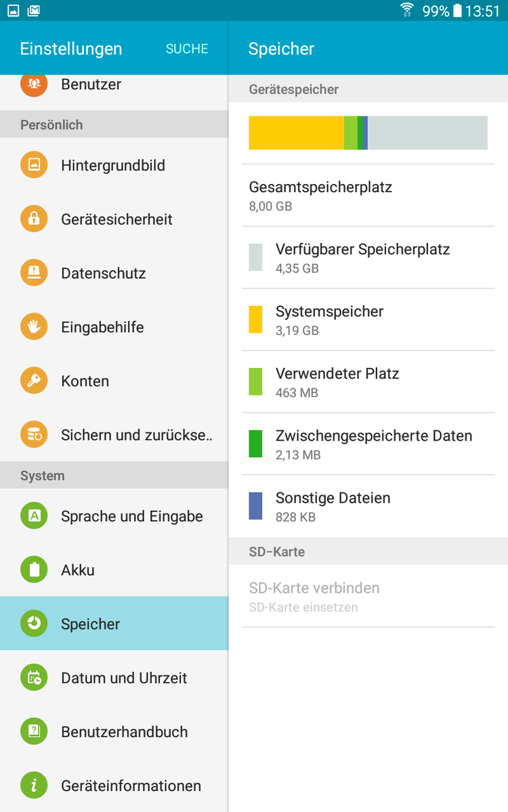Tap the Wi-Fi icon in the status bar
The width and height of the screenshot is (508, 812).
click(x=407, y=10)
